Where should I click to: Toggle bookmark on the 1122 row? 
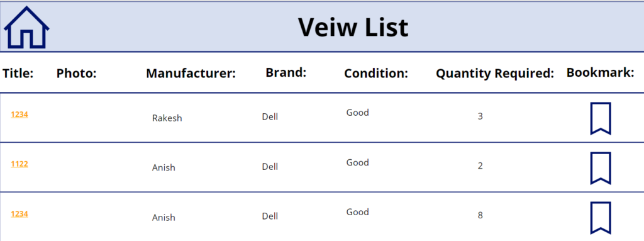point(601,168)
